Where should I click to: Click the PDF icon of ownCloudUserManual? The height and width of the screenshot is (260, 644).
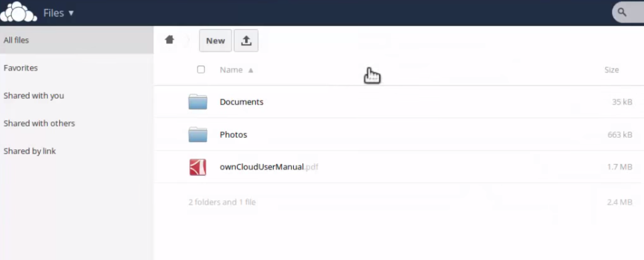(197, 167)
